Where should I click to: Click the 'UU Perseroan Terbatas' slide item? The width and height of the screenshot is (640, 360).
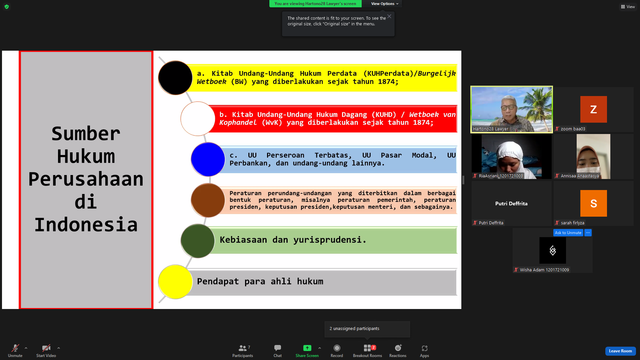tap(340, 159)
